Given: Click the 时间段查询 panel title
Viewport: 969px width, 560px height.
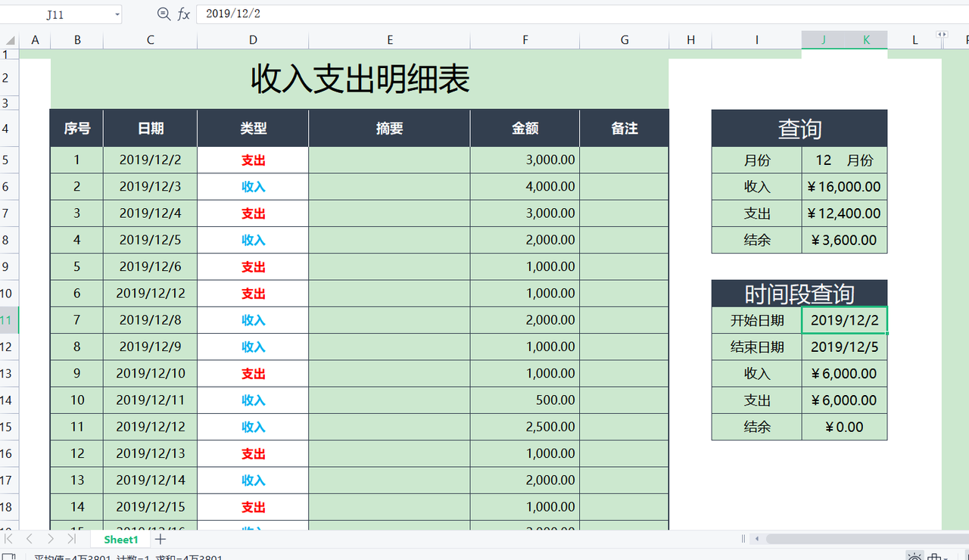Looking at the screenshot, I should (x=799, y=293).
